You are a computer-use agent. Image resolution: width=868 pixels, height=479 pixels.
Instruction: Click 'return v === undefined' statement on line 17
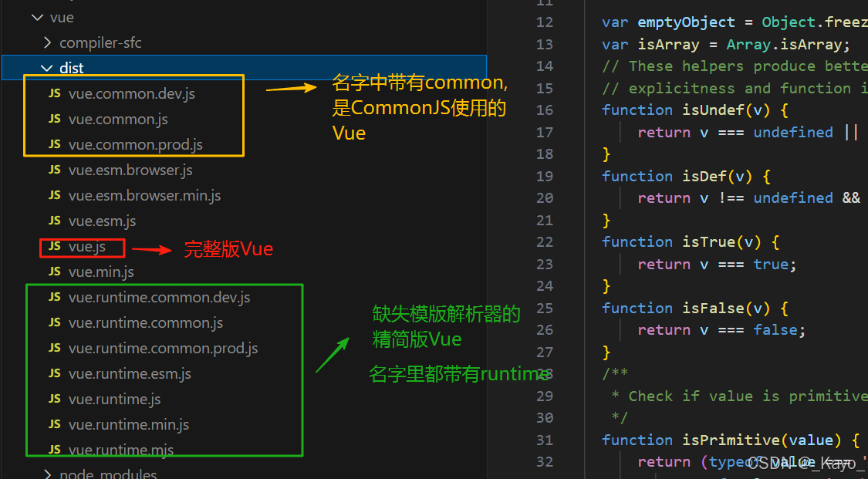coord(735,132)
